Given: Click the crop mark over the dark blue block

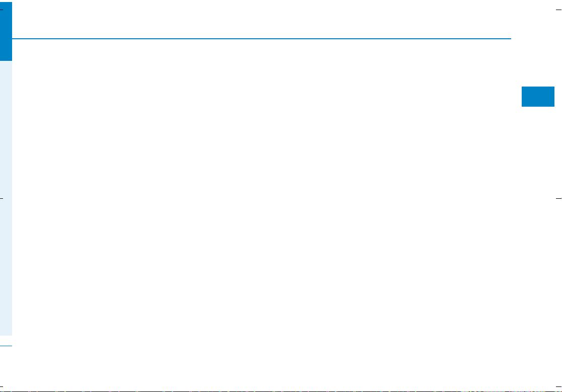Looking at the screenshot, I should click(2, 10).
